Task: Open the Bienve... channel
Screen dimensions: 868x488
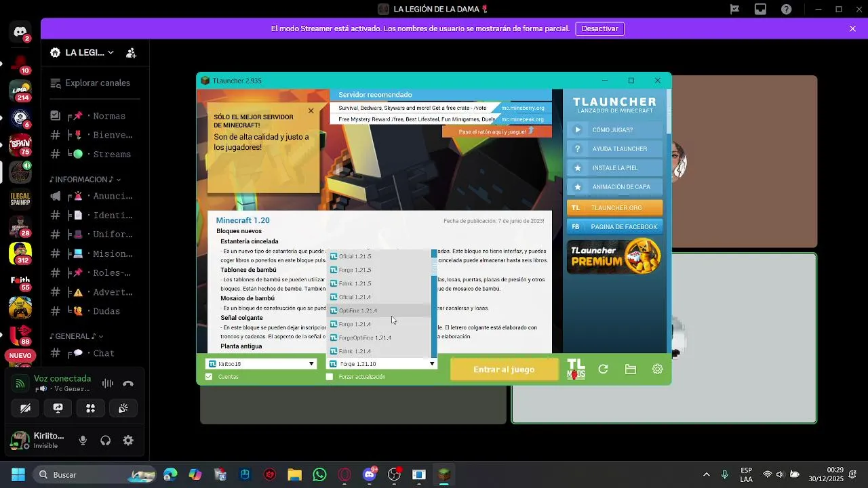Action: click(95, 135)
